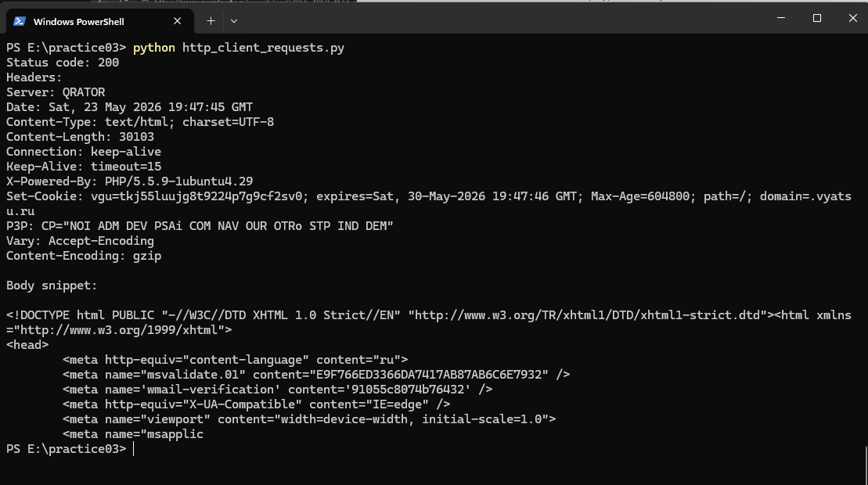
Task: Click the meta viewport tag line
Action: click(309, 419)
